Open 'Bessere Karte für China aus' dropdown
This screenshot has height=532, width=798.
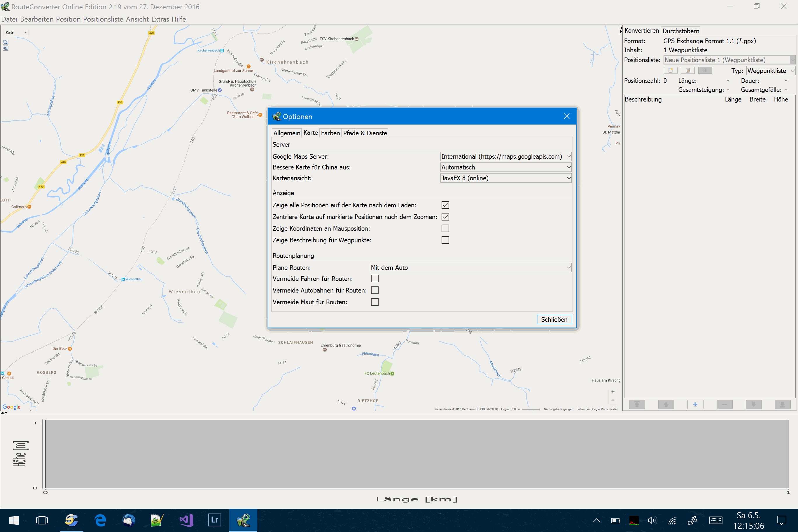click(505, 167)
